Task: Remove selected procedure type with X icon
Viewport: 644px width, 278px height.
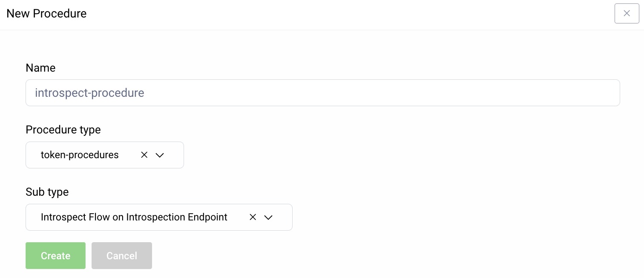Action: (x=144, y=155)
